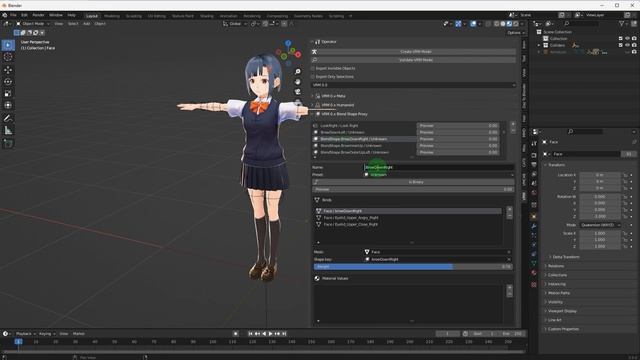Click the navigation gizmo Z axis

pos(288,43)
